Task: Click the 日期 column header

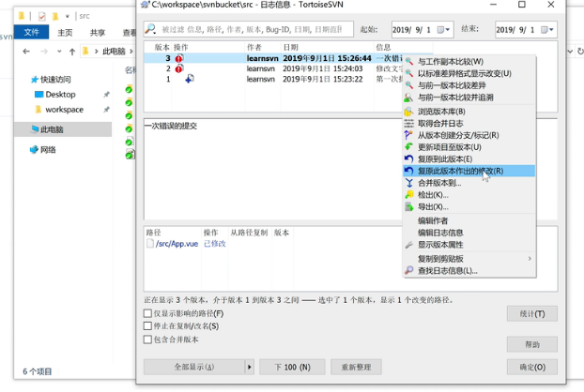Action: (327, 47)
